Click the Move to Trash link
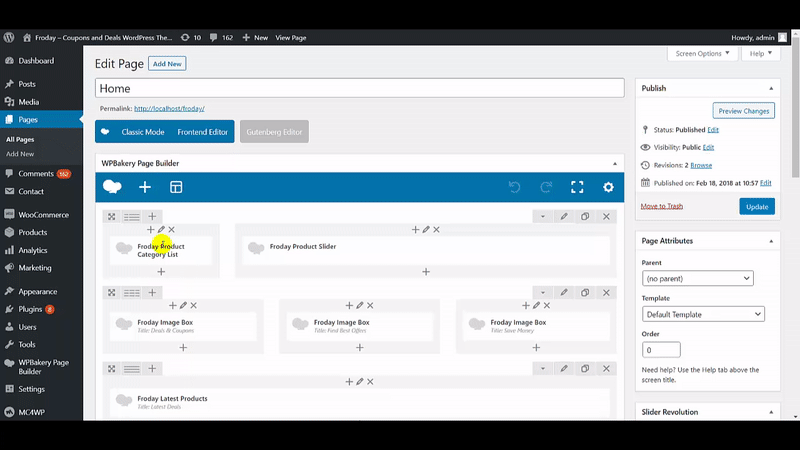800x450 pixels. (x=662, y=206)
